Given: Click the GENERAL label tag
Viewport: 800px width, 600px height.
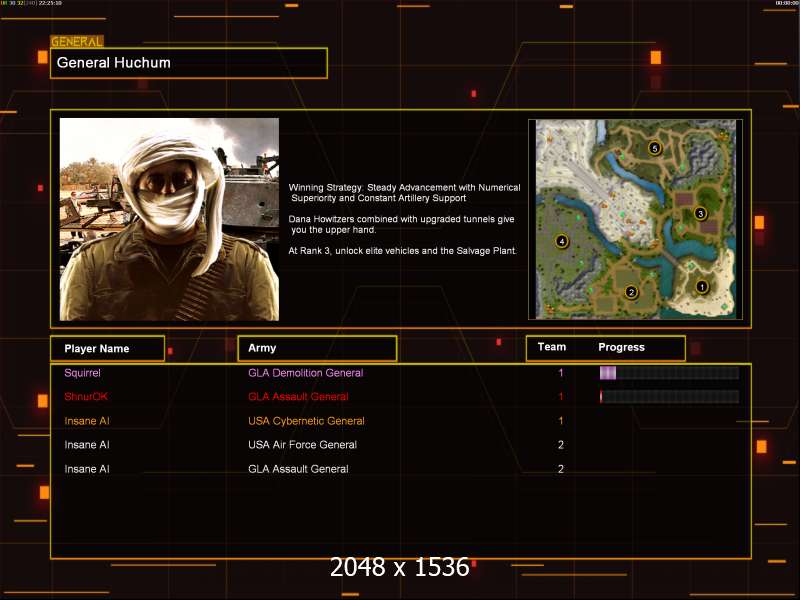Looking at the screenshot, I should 77,41.
